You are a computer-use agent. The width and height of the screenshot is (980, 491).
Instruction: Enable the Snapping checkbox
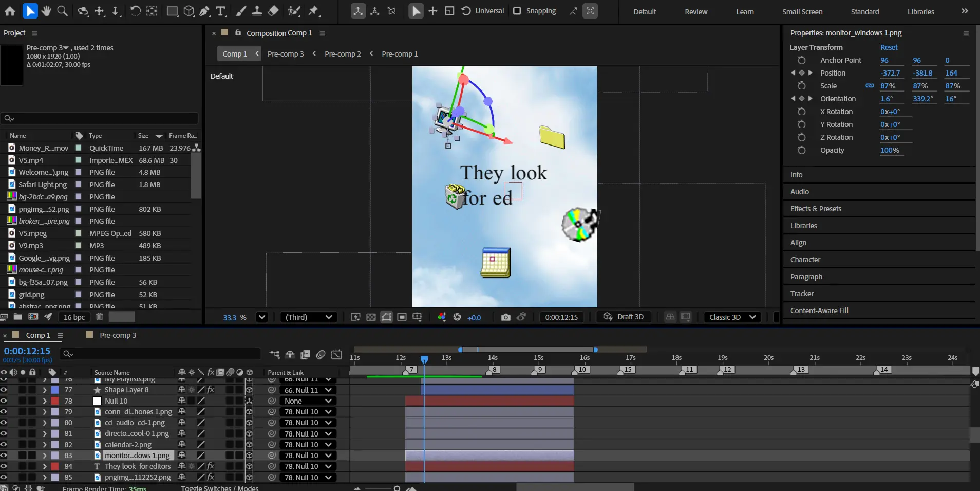(517, 11)
